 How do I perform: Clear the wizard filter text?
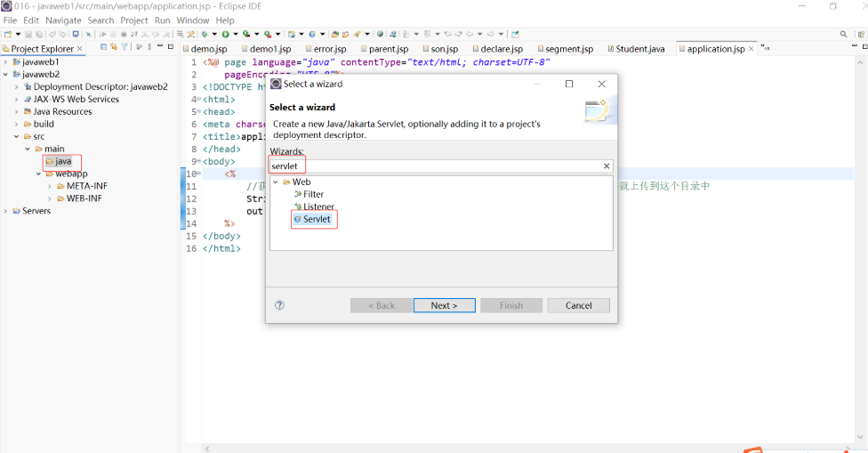(x=607, y=166)
